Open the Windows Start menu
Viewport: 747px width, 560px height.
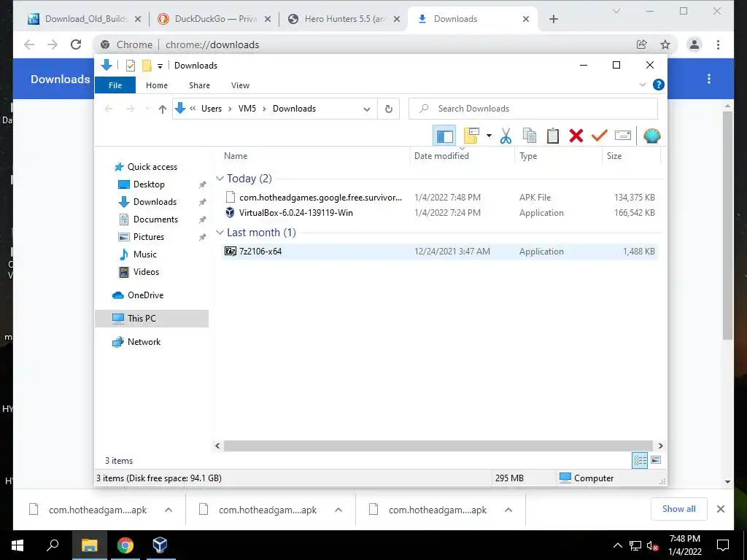(18, 545)
